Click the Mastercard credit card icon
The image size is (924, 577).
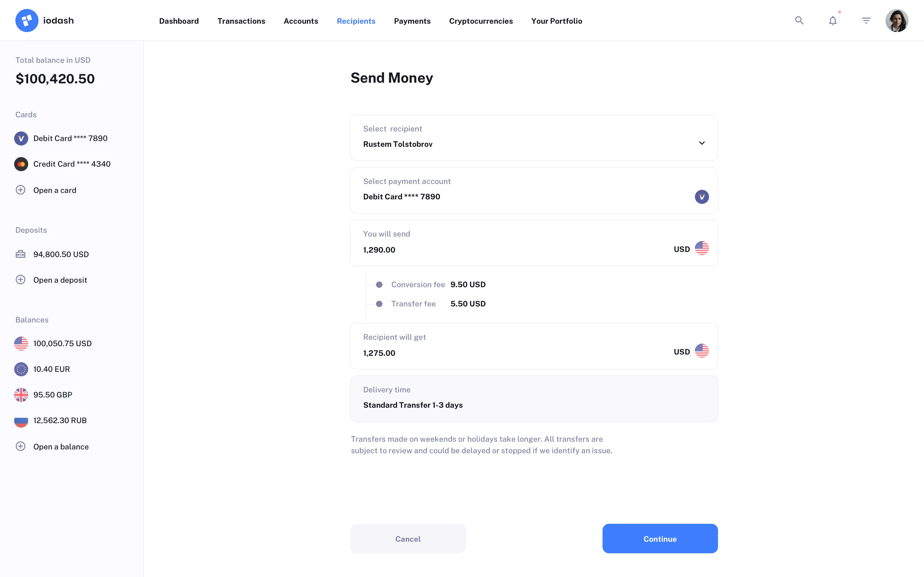coord(21,164)
